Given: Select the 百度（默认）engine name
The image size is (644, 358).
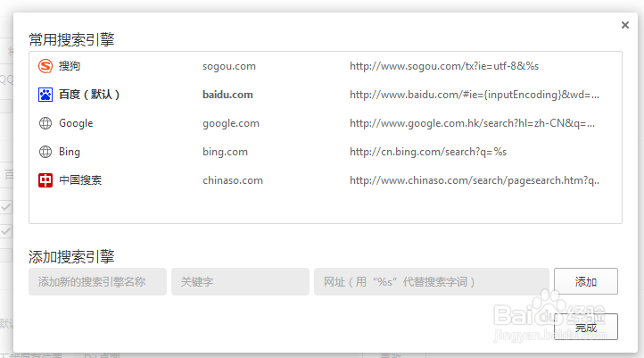Looking at the screenshot, I should click(89, 95).
